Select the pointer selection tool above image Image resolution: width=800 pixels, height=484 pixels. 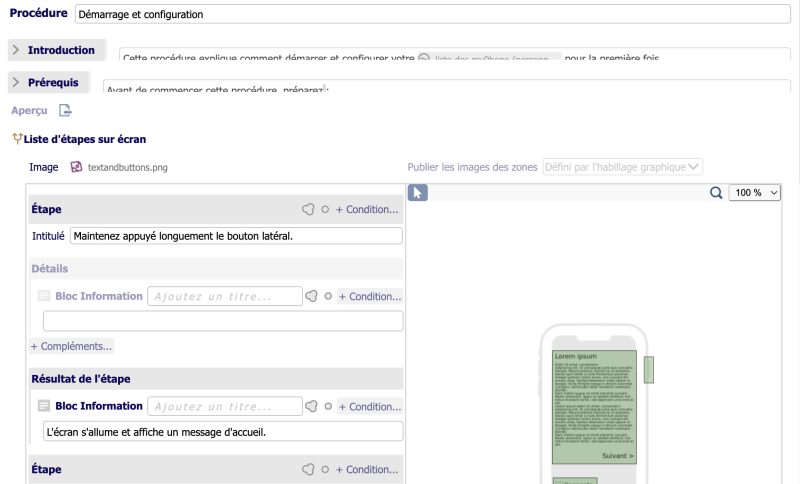[418, 193]
